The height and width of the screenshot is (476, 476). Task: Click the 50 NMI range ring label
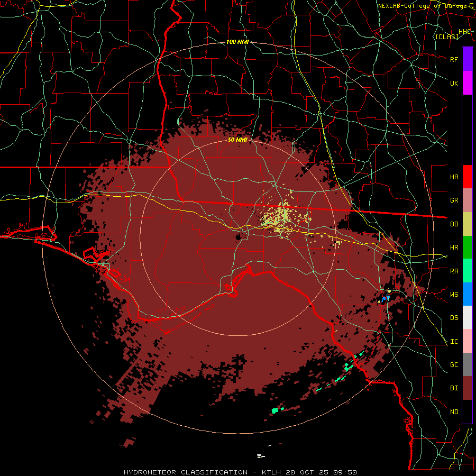coord(237,140)
